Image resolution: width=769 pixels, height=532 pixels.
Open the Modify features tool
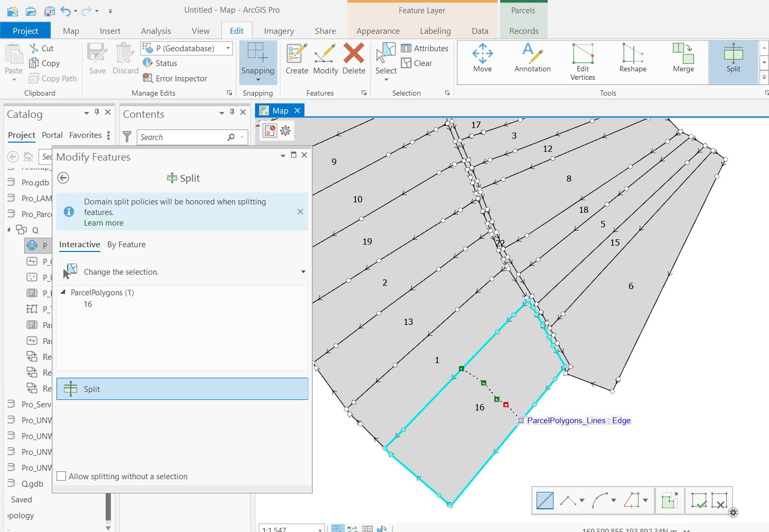pyautogui.click(x=325, y=59)
